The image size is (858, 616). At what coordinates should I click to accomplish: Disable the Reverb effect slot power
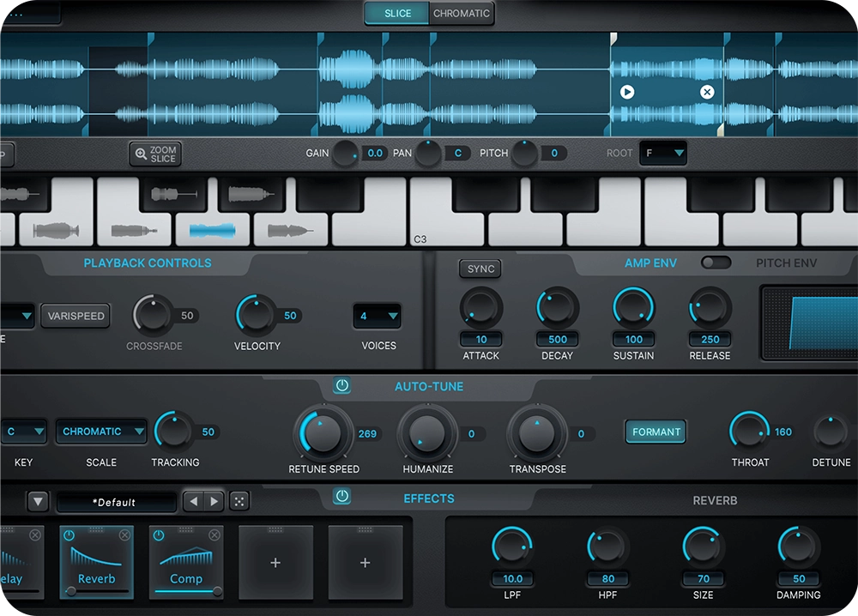click(69, 535)
